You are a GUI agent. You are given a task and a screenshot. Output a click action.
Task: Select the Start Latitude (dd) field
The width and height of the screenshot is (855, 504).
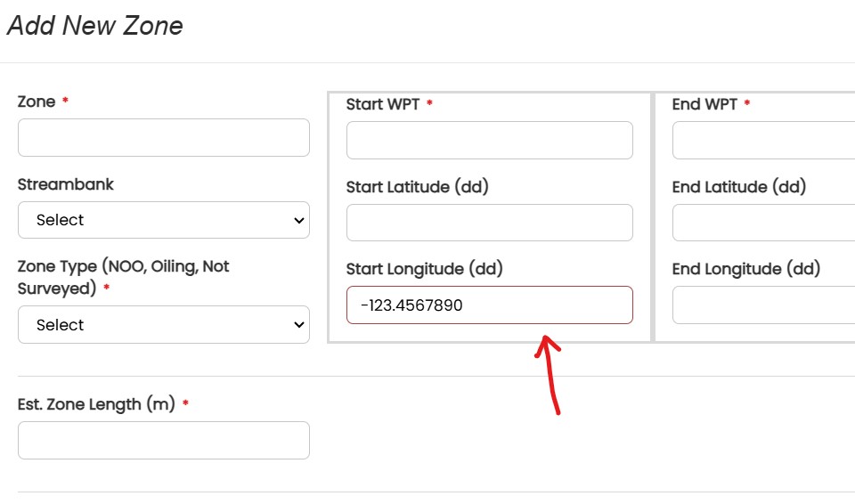tap(490, 223)
